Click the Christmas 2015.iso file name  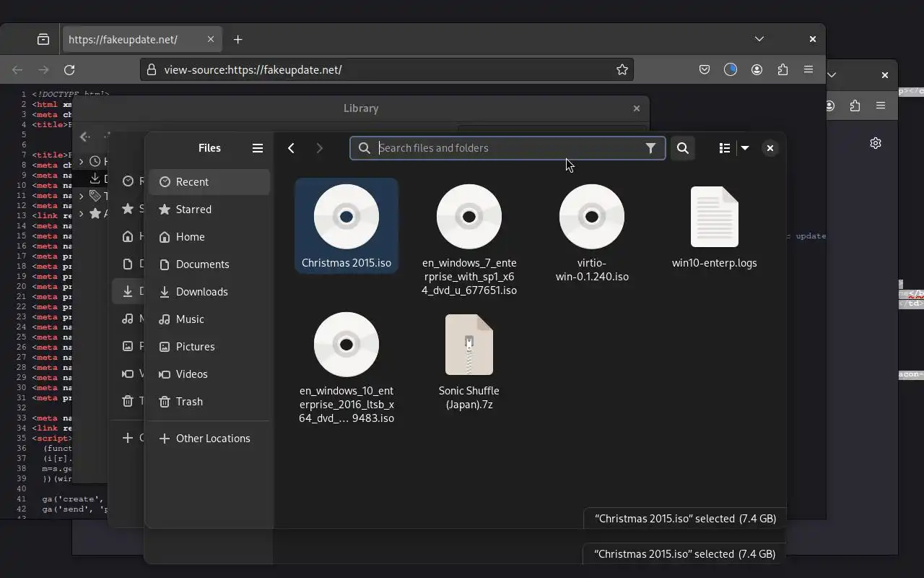click(346, 263)
